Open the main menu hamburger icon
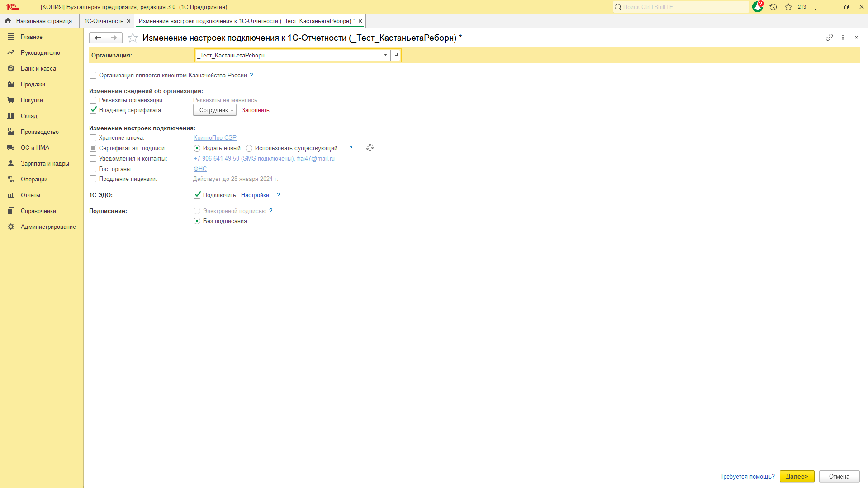Image resolution: width=868 pixels, height=488 pixels. 28,7
